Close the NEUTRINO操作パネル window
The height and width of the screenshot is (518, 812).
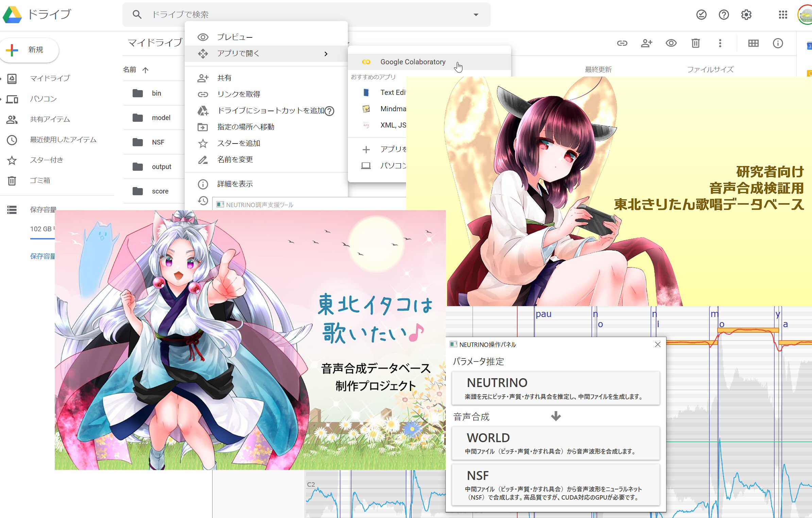pos(658,345)
